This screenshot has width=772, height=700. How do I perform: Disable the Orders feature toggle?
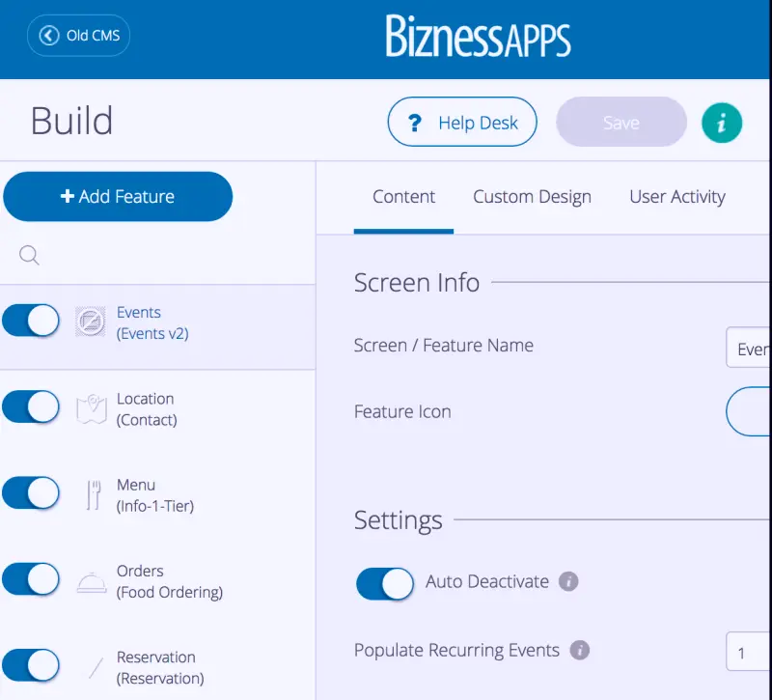click(31, 579)
